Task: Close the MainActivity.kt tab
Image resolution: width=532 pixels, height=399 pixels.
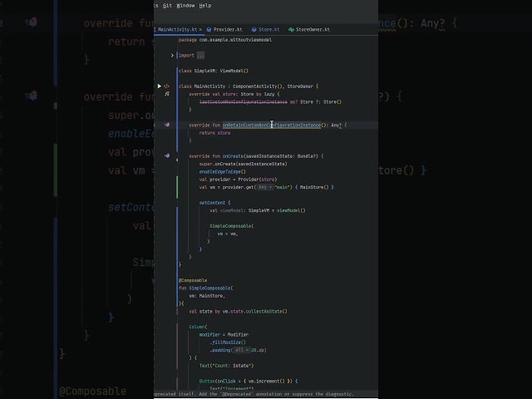Action: click(200, 30)
